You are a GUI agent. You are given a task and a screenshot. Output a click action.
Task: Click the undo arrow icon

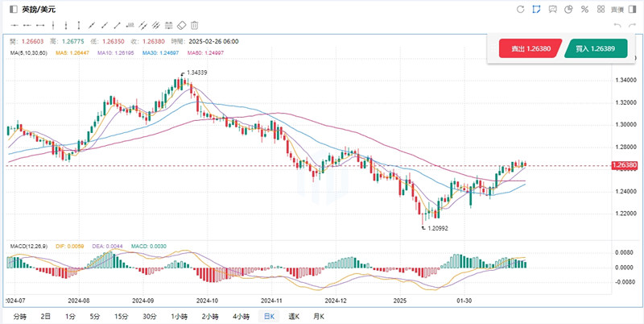(617, 26)
